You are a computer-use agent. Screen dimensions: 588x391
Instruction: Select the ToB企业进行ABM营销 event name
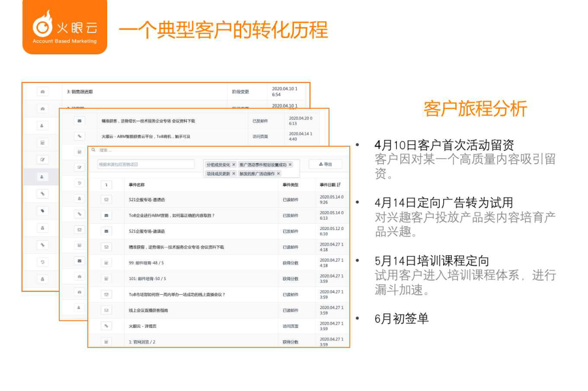(x=171, y=215)
